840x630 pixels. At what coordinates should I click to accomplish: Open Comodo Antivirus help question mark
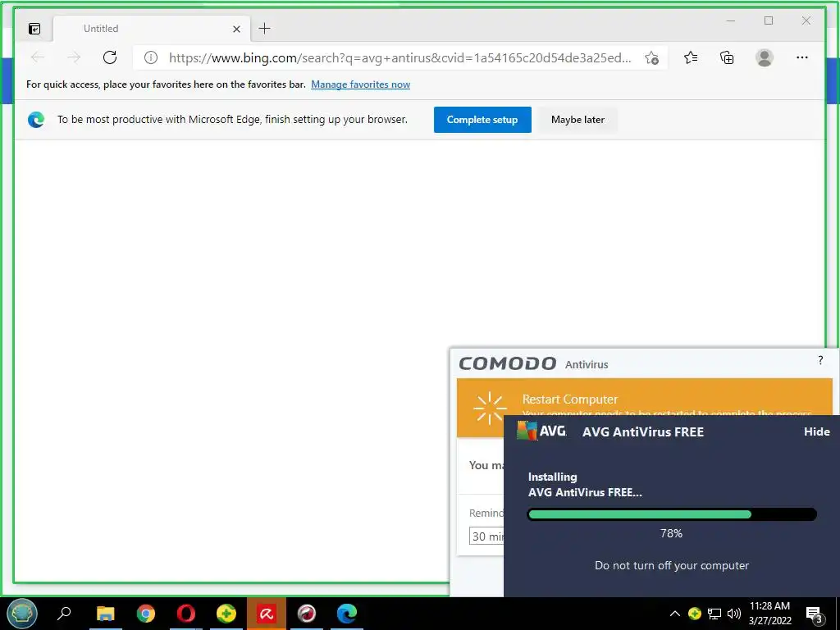(820, 360)
